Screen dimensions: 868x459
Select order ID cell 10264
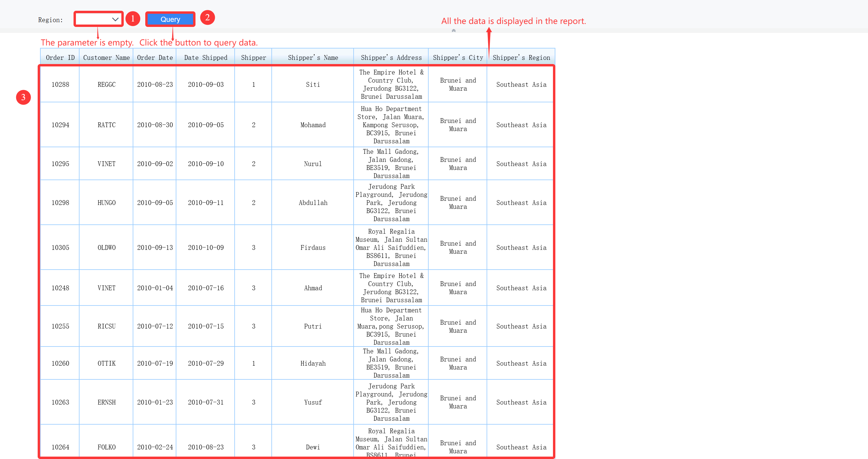60,447
